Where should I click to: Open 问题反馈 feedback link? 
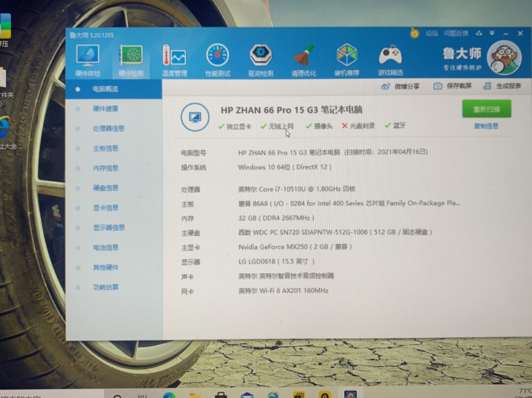pyautogui.click(x=456, y=33)
